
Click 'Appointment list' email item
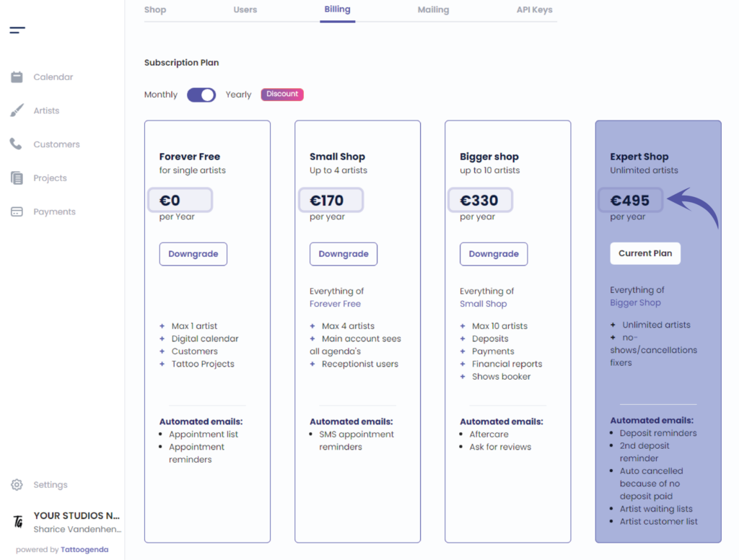(204, 434)
